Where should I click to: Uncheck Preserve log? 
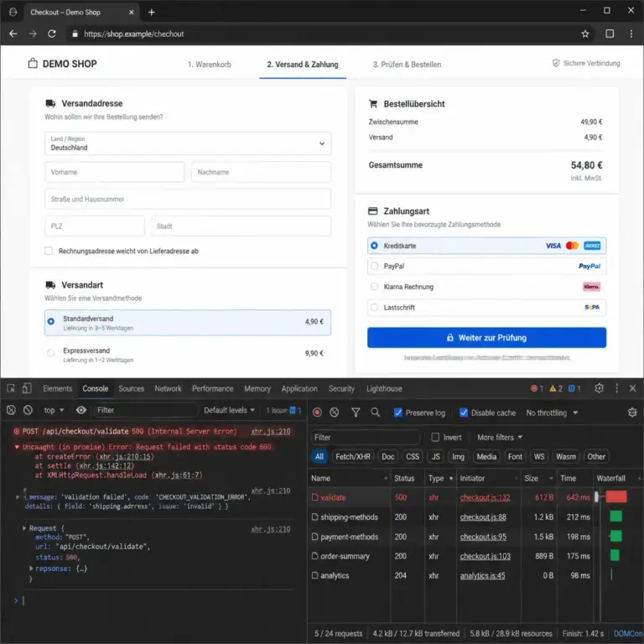click(x=398, y=413)
